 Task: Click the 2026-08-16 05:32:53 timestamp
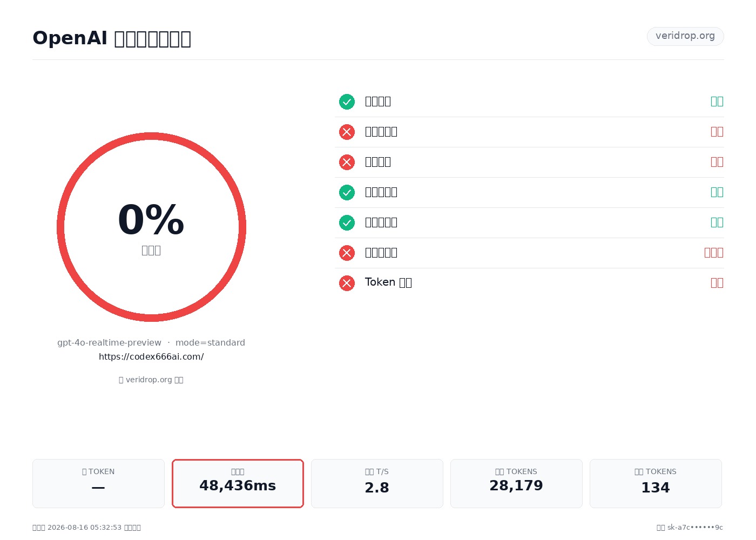pyautogui.click(x=85, y=528)
